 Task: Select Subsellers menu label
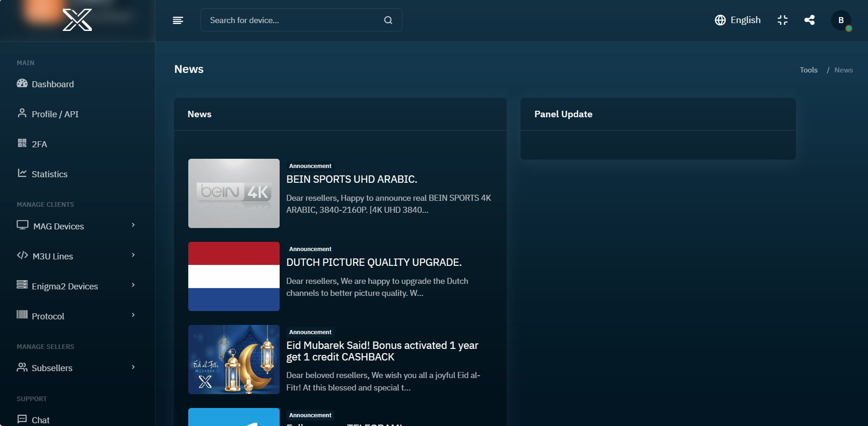coord(52,368)
